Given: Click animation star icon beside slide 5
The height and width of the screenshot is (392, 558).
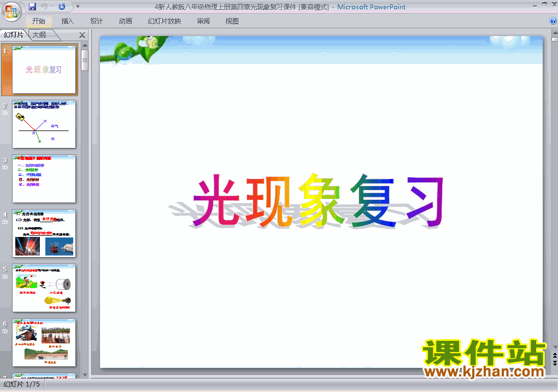Looking at the screenshot, I should [5, 276].
